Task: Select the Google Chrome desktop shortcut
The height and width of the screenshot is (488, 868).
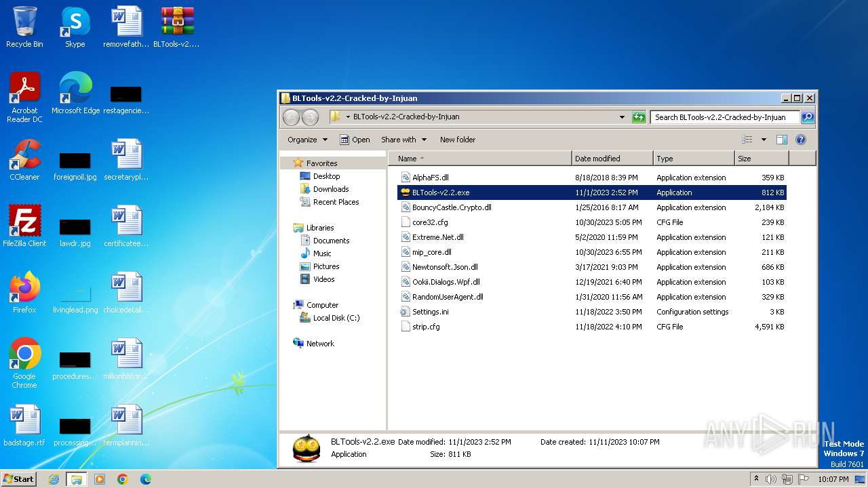Action: tap(24, 364)
